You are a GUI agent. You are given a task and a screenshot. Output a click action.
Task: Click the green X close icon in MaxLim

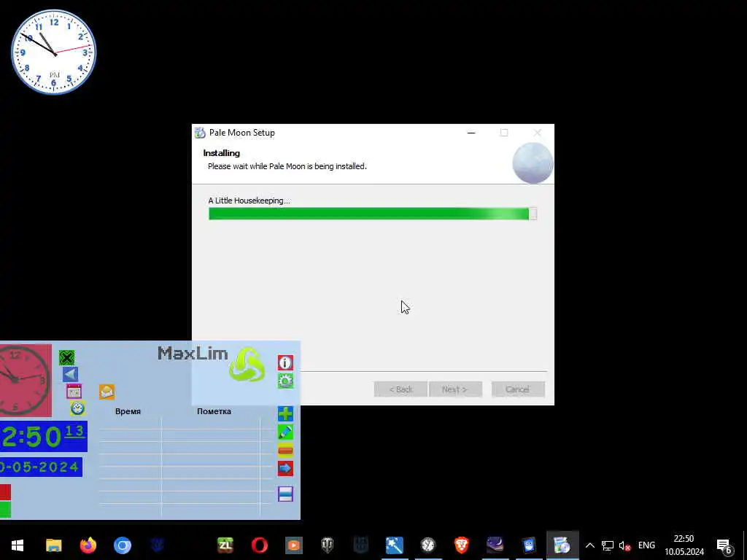point(66,357)
